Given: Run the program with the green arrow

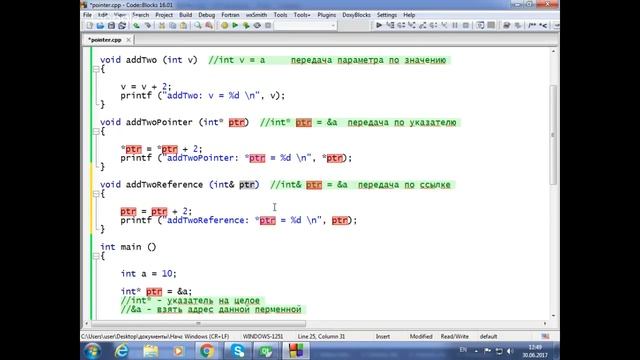Looking at the screenshot, I should point(235,25).
